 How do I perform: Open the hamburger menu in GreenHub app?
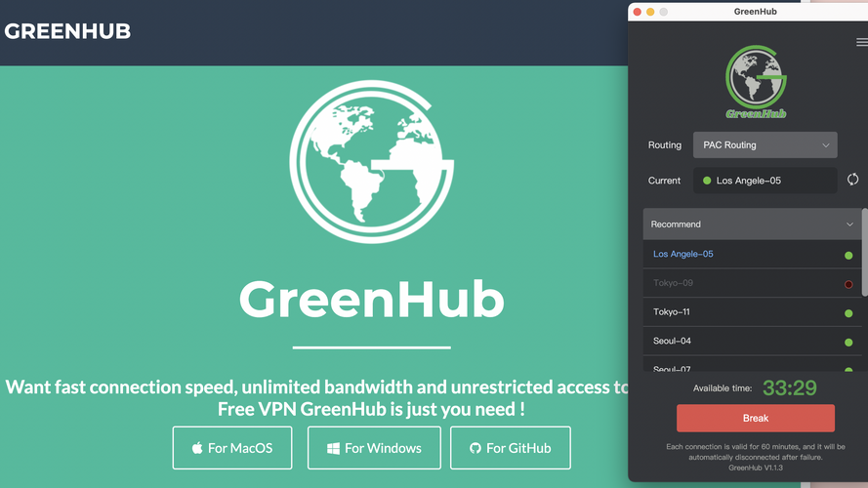(862, 42)
